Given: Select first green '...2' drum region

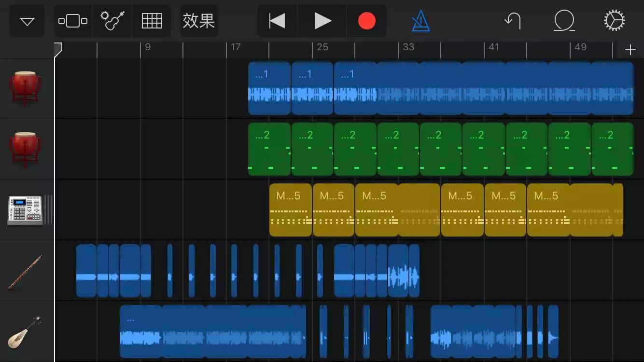Looking at the screenshot, I should pyautogui.click(x=269, y=149).
